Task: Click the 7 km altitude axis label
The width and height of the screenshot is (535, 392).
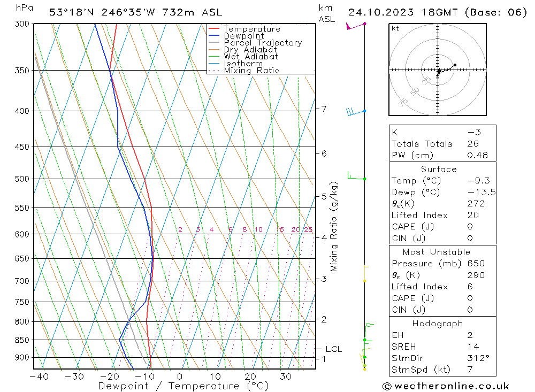Action: (324, 109)
